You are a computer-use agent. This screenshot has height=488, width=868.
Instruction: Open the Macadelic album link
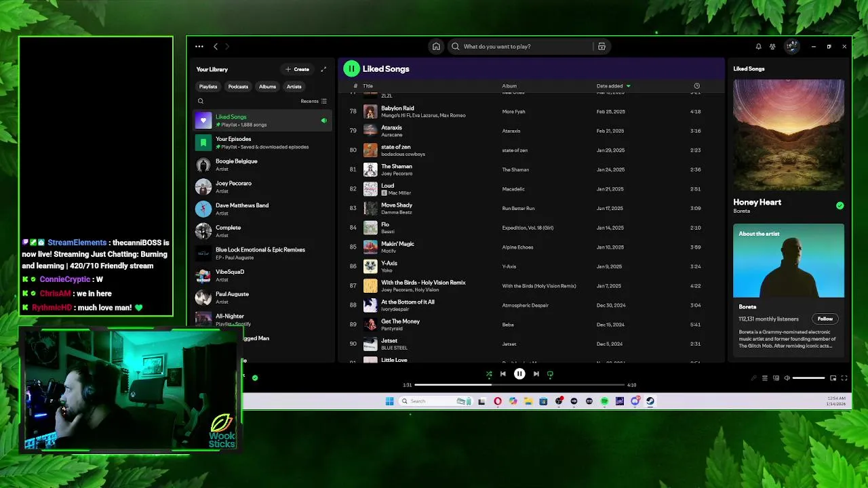pos(513,189)
